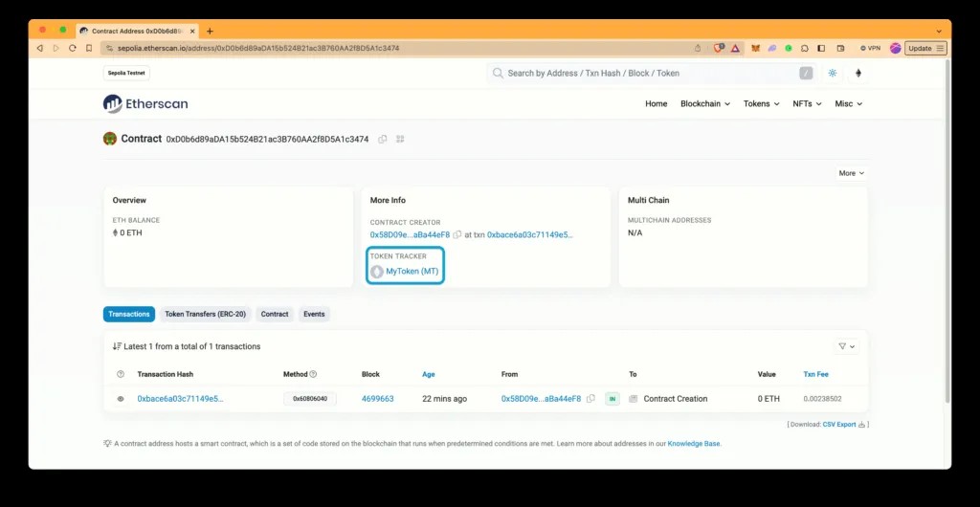Toggle the browser sidebar panel icon
This screenshot has height=507, width=980.
(x=821, y=48)
